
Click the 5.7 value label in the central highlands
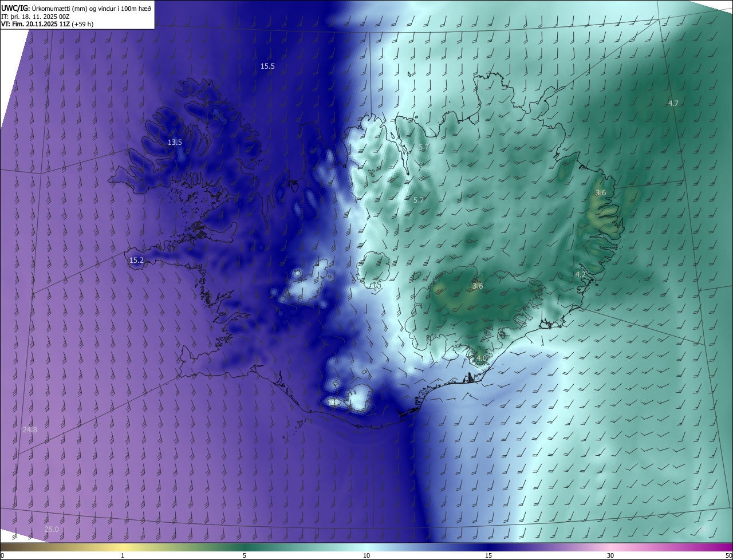pos(419,200)
